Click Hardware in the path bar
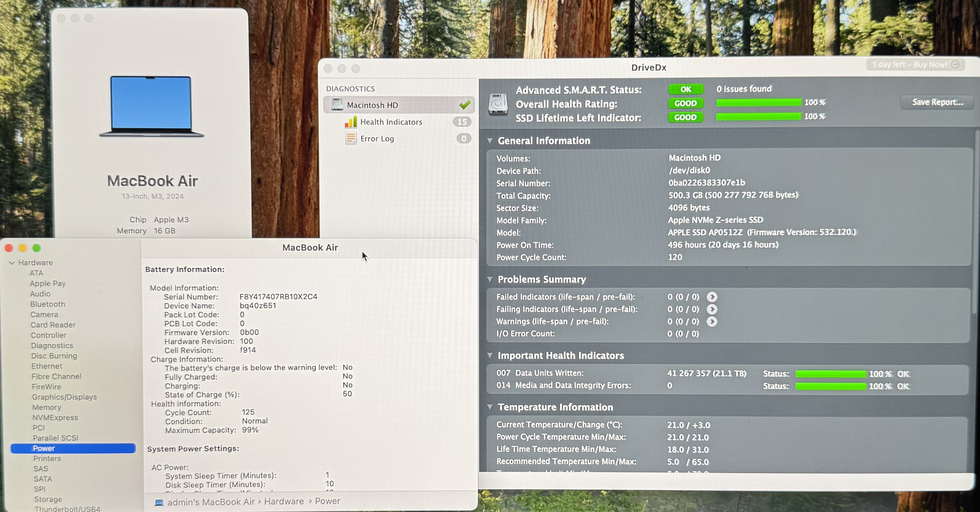 [x=284, y=501]
